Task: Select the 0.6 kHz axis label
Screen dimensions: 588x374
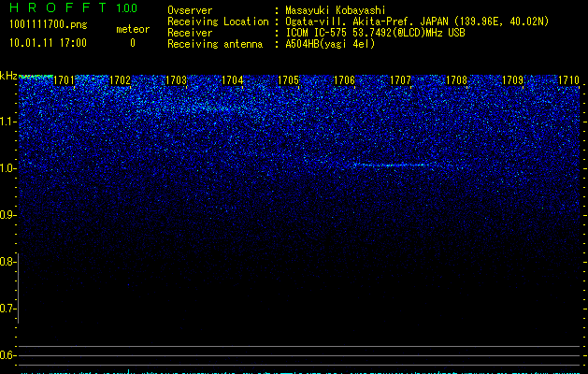Action: 7,355
